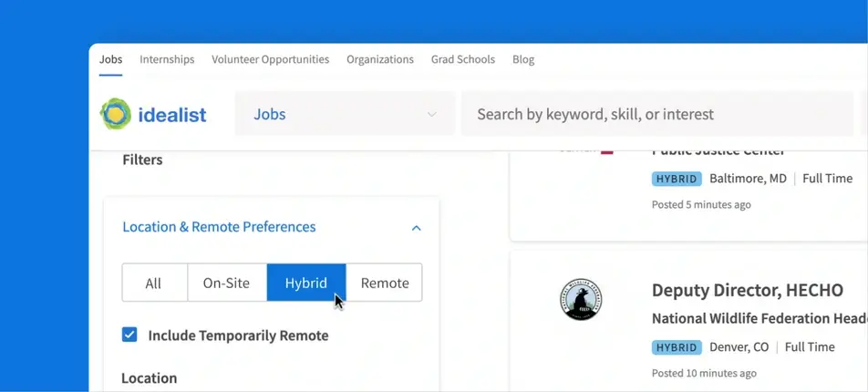Image resolution: width=868 pixels, height=392 pixels.
Task: Click the HYBRID badge on Denver job
Action: (677, 347)
